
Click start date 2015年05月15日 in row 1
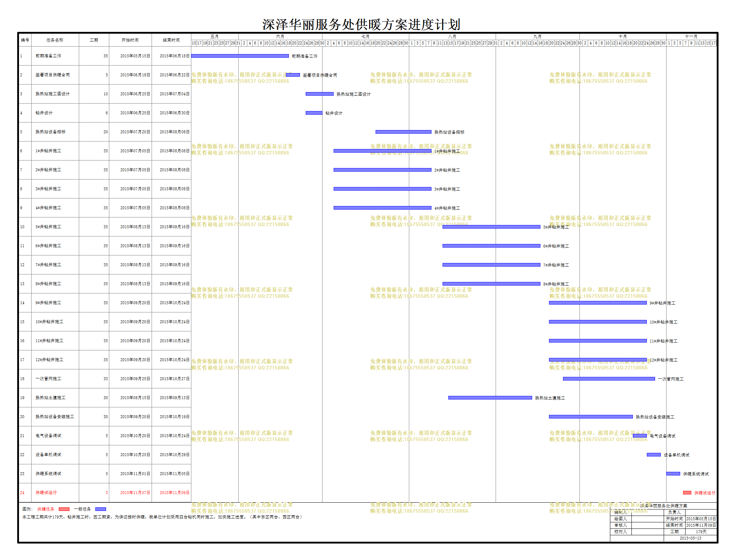pos(135,56)
